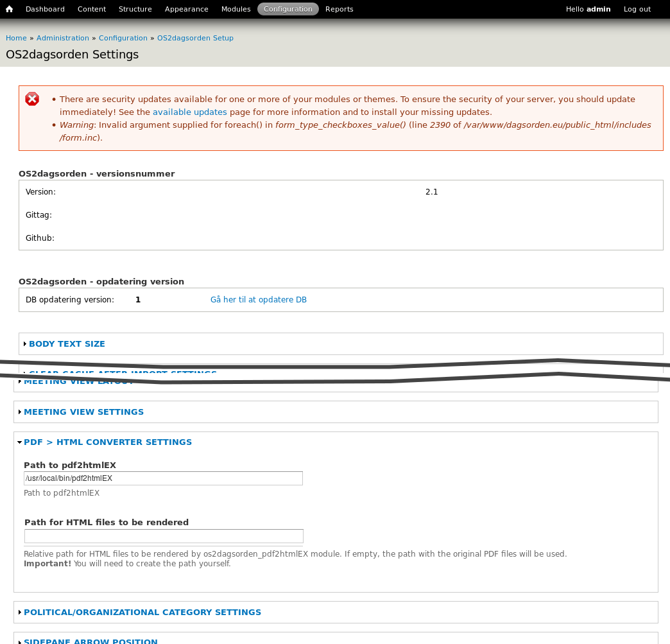Open the Structure menu
This screenshot has width=670, height=644.
coord(135,9)
